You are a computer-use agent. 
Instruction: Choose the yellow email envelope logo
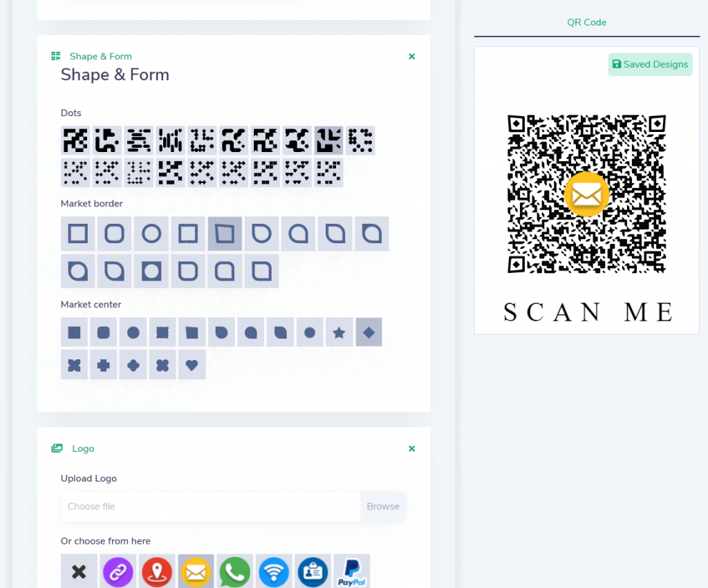196,571
